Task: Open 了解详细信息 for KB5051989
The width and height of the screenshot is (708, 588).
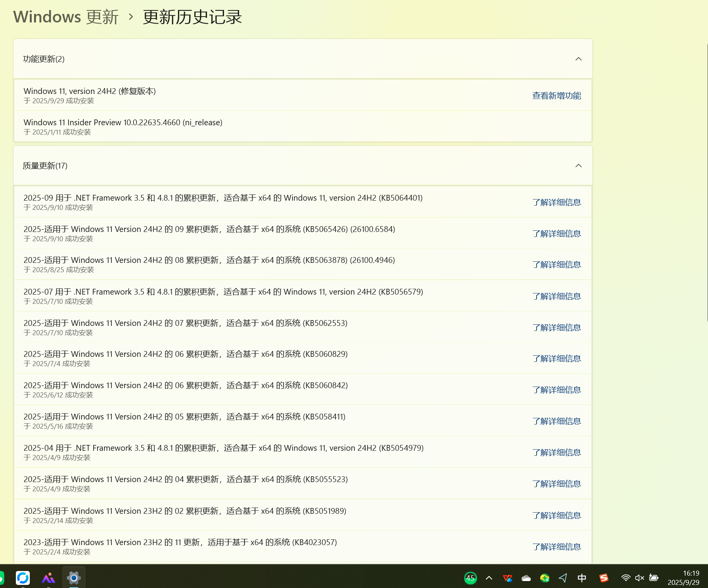Action: pyautogui.click(x=556, y=515)
